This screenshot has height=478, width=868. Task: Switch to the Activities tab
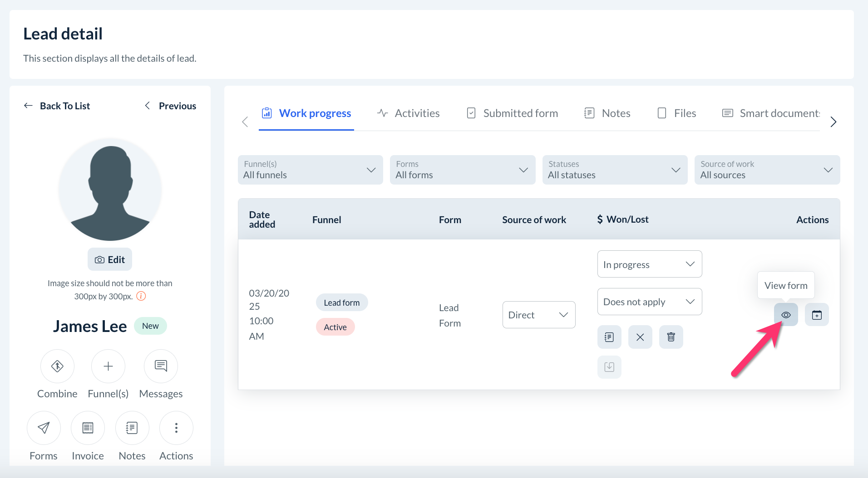[x=409, y=113]
